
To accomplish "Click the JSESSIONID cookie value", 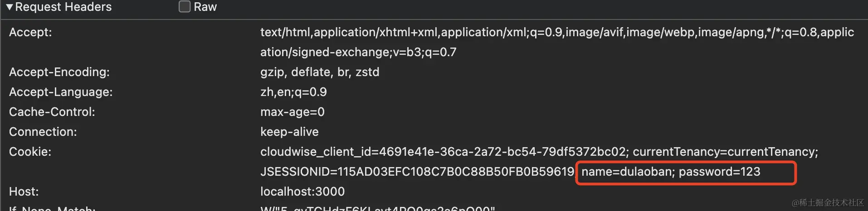I will [417, 172].
